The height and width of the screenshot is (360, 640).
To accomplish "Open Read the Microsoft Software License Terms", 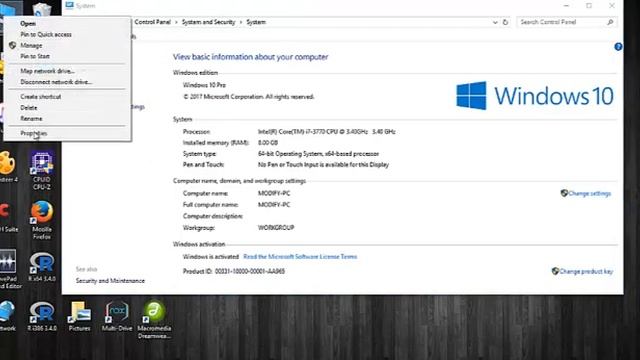I will pyautogui.click(x=300, y=257).
